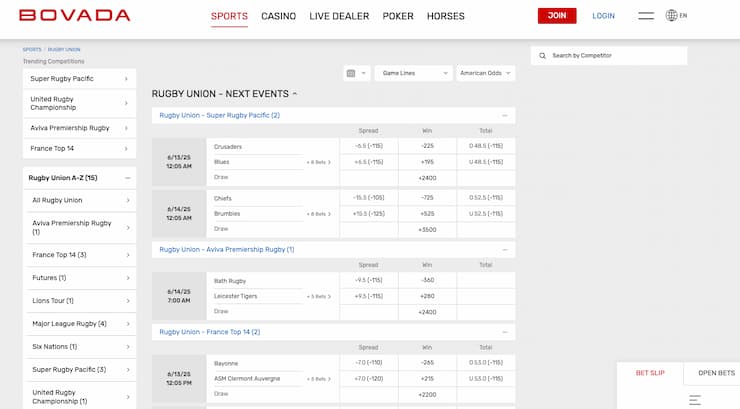Click the bet slip list icon
This screenshot has height=409, width=740.
(695, 400)
